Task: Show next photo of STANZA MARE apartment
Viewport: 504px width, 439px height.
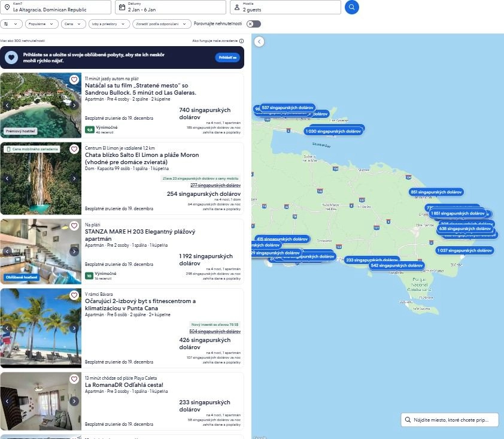Action: pyautogui.click(x=74, y=252)
